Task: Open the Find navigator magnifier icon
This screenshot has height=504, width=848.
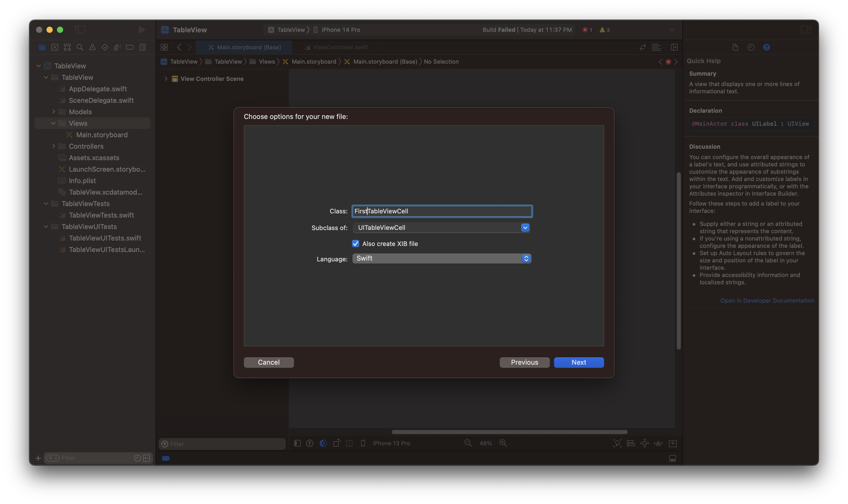Action: click(x=80, y=47)
